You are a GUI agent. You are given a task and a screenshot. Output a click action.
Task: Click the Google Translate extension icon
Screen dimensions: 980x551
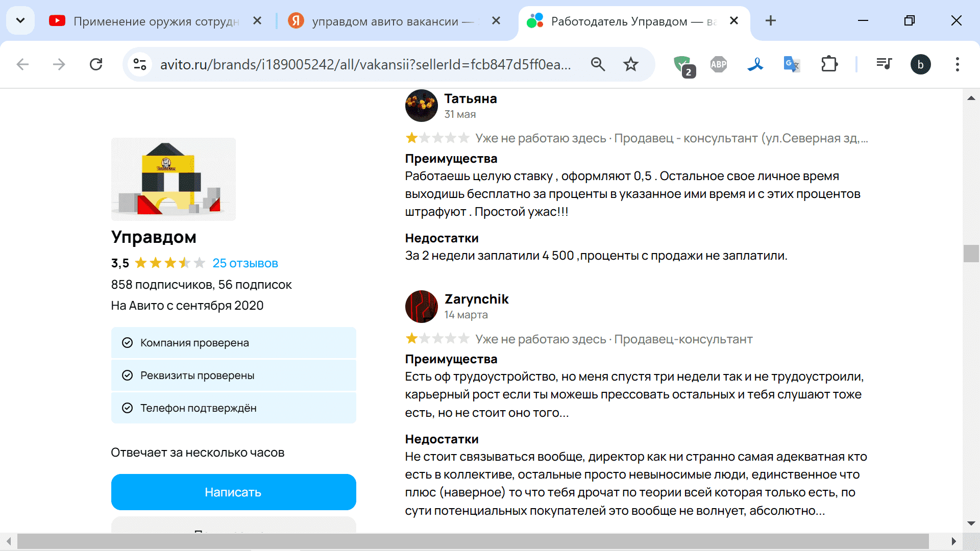pos(791,64)
